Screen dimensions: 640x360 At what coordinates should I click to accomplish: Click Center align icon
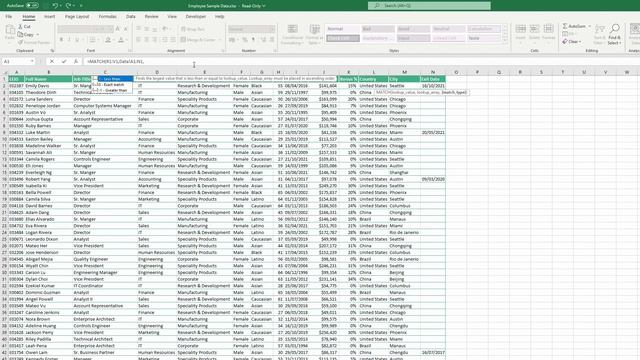click(147, 40)
